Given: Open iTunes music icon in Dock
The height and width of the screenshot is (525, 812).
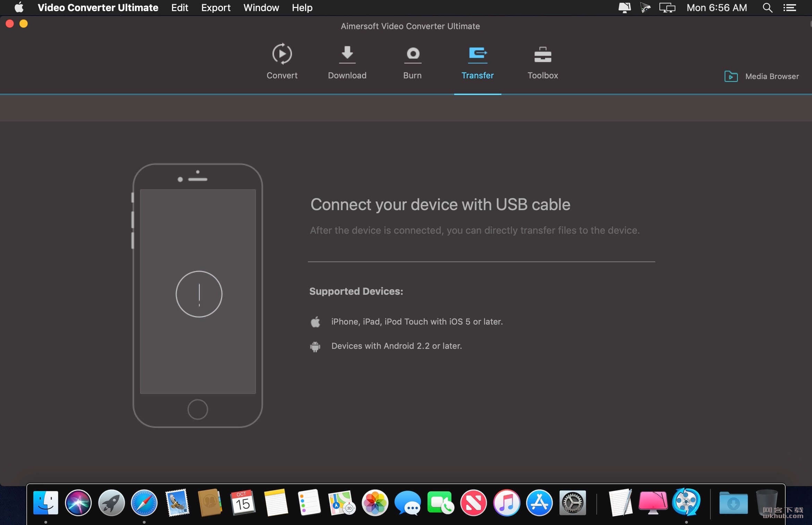Looking at the screenshot, I should (x=507, y=502).
